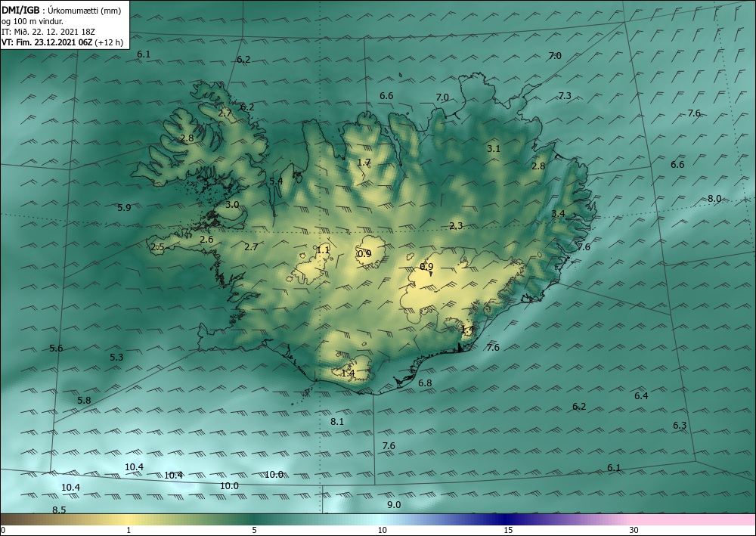Click the '1.7' value in north Iceland
This screenshot has width=756, height=536.
364,162
